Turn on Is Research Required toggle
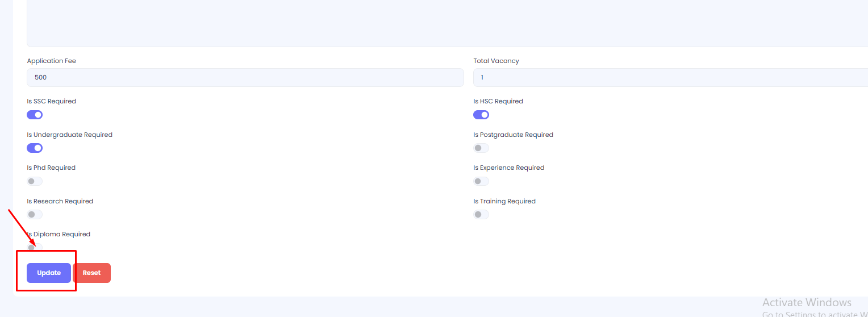868x317 pixels. click(x=35, y=215)
